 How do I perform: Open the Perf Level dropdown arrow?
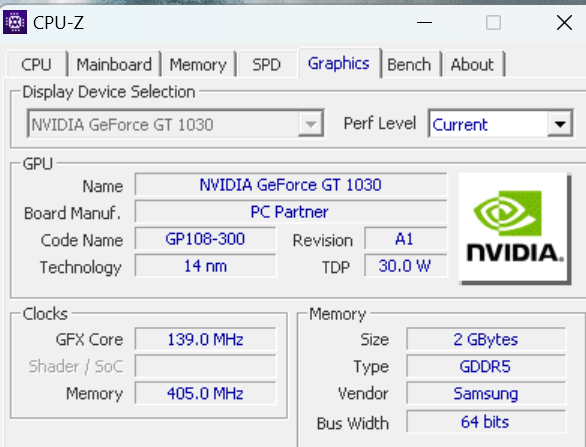tap(559, 124)
